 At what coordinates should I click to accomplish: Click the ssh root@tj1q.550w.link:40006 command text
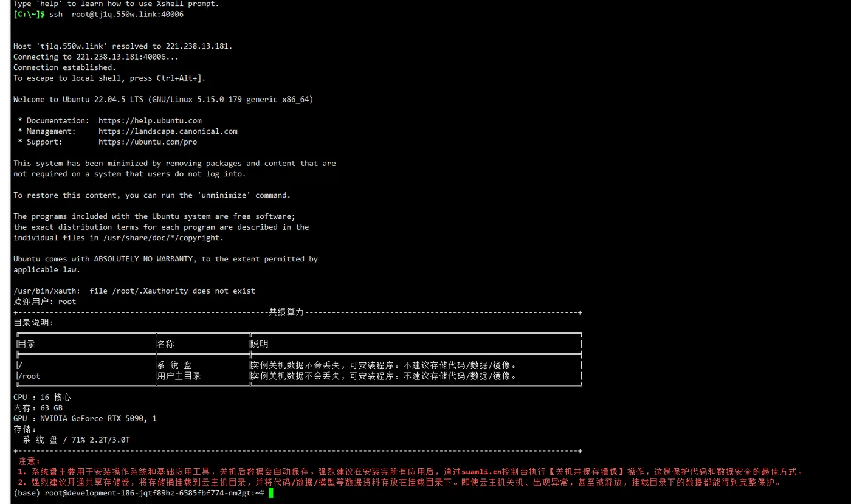point(117,14)
